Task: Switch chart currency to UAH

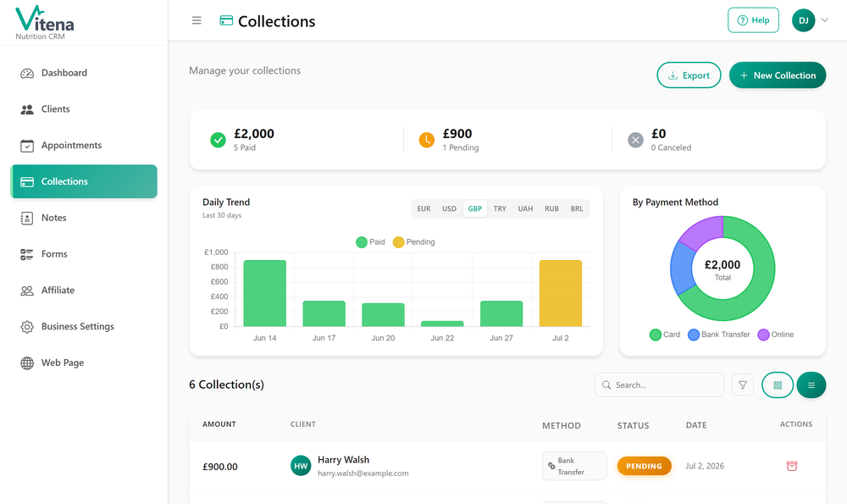Action: tap(526, 208)
